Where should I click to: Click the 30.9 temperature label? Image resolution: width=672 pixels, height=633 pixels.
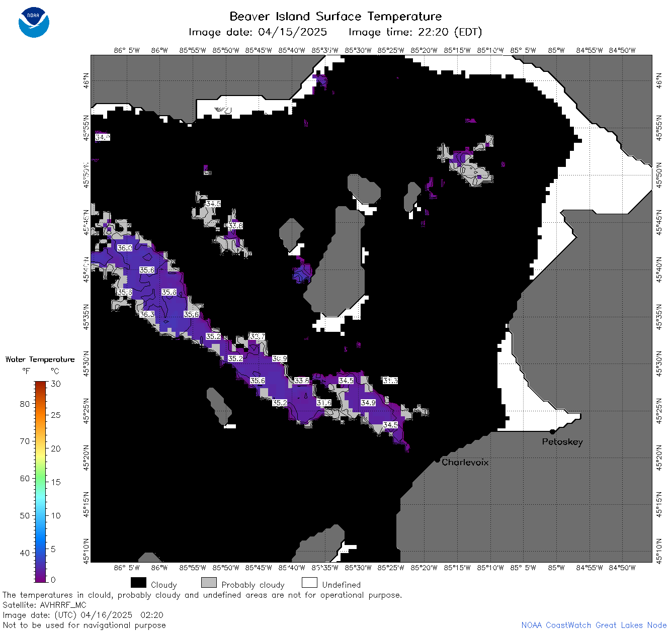(x=280, y=358)
